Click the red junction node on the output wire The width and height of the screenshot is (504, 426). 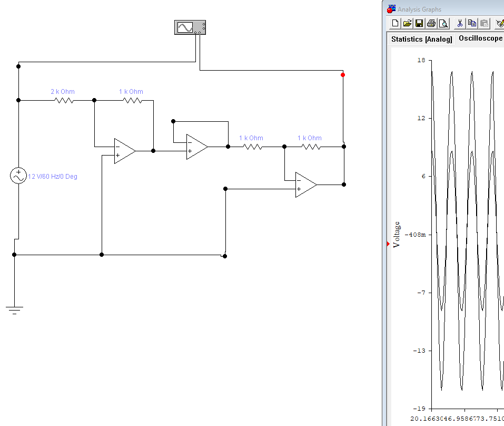[343, 75]
